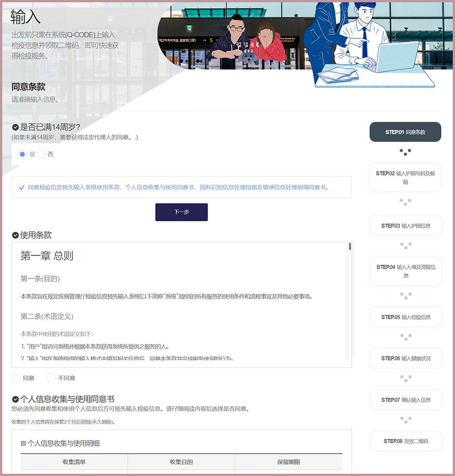Click the terms box scrollbar thumb
The image size is (455, 476).
coord(350,246)
